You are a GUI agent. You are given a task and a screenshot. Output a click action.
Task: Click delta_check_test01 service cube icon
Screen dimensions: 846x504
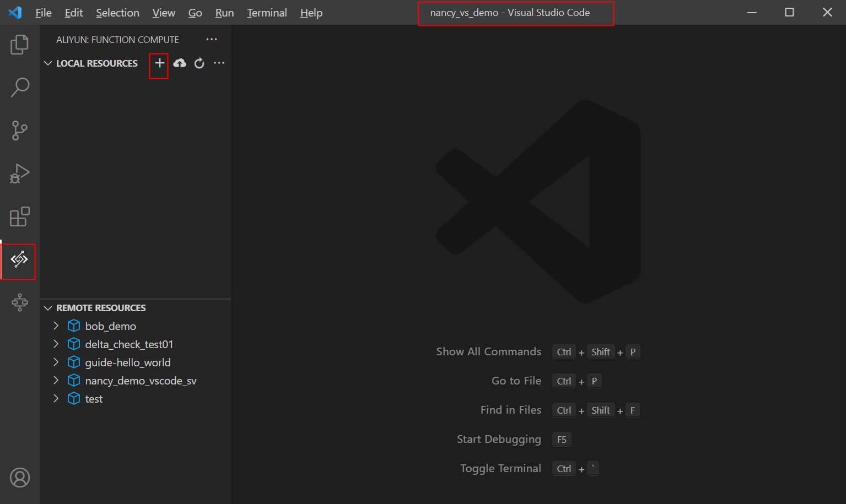[x=74, y=344]
